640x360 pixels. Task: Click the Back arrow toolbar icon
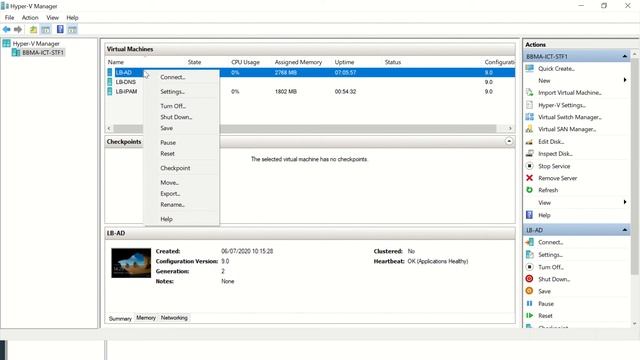[7, 29]
